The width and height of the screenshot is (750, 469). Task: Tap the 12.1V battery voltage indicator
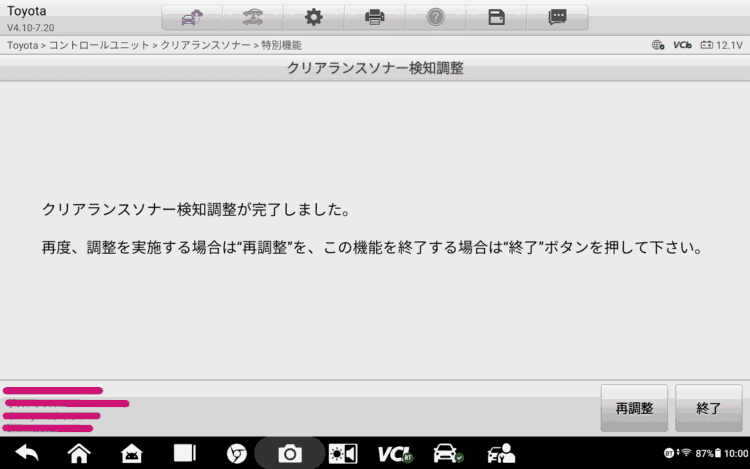coord(721,45)
